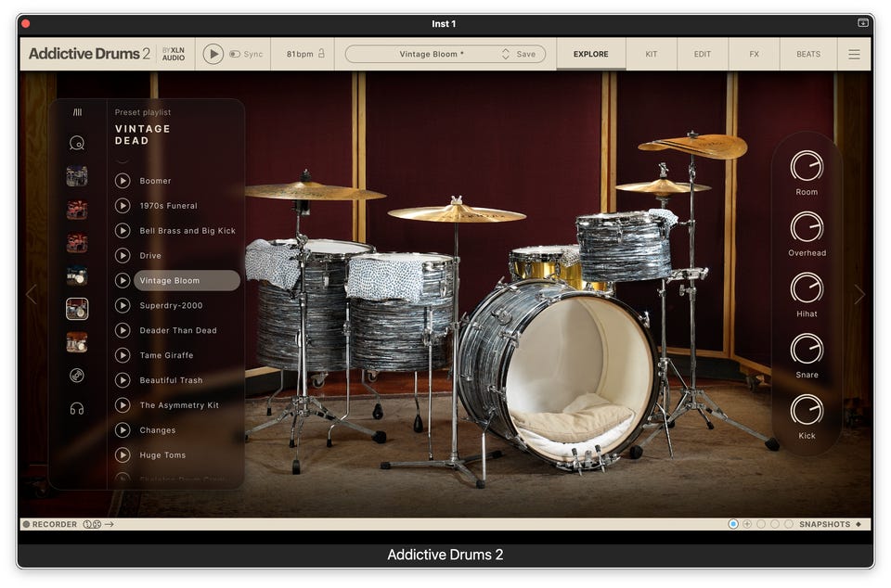Viewport: 891px width, 588px height.
Task: Switch to the EDIT tab
Action: (x=703, y=54)
